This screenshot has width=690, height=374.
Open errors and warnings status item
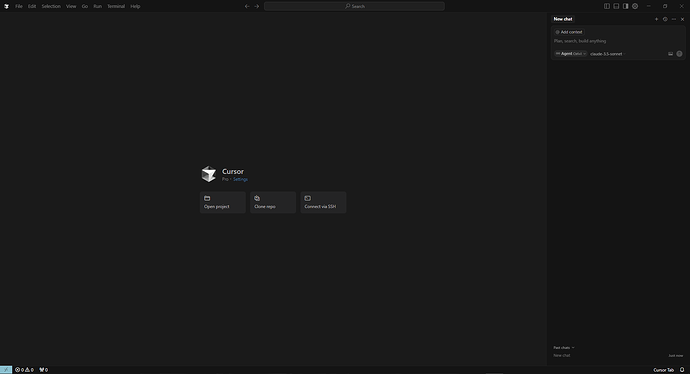[24, 370]
